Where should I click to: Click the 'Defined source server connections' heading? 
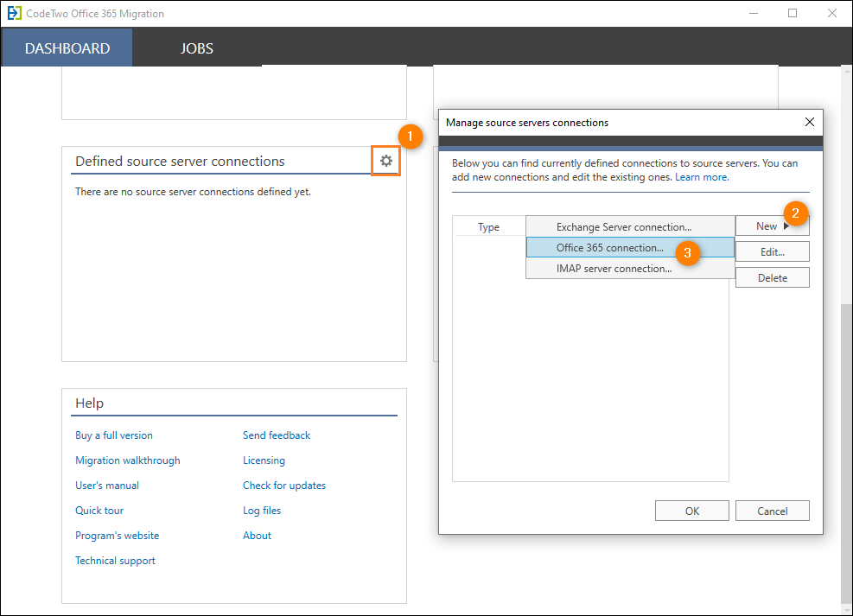click(180, 161)
